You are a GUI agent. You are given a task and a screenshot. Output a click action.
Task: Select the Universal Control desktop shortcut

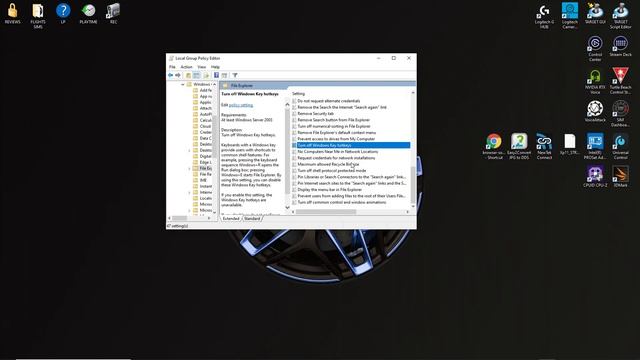pyautogui.click(x=620, y=147)
